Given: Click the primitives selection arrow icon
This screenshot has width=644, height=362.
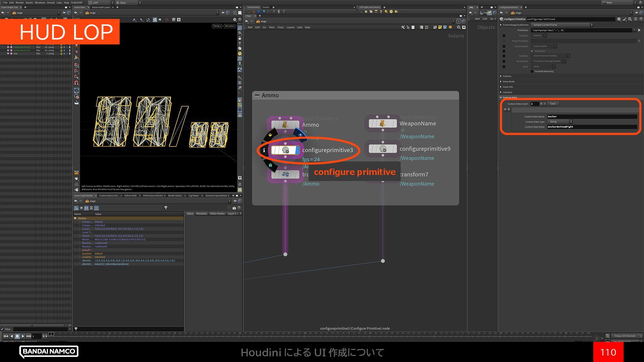Looking at the screenshot, I should pos(639,30).
